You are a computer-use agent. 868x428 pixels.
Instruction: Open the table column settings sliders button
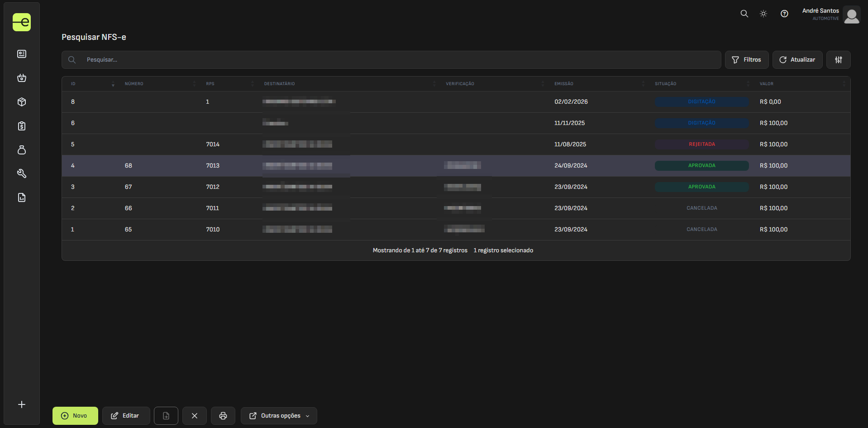(x=838, y=60)
